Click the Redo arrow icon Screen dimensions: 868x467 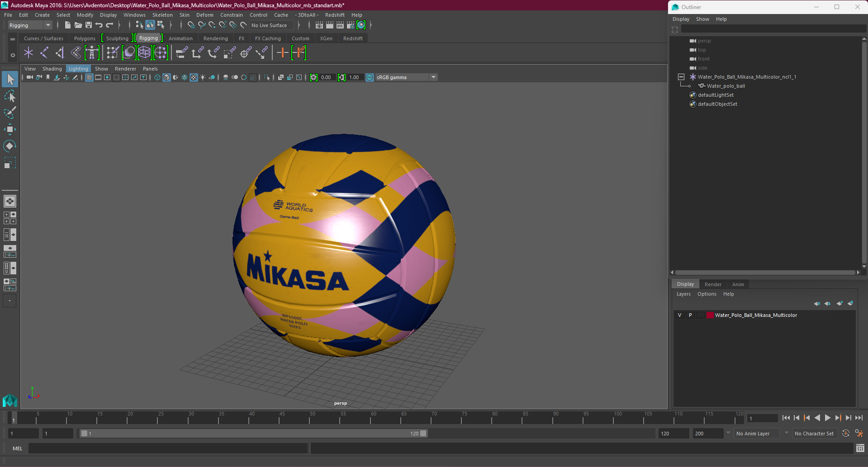pos(110,25)
